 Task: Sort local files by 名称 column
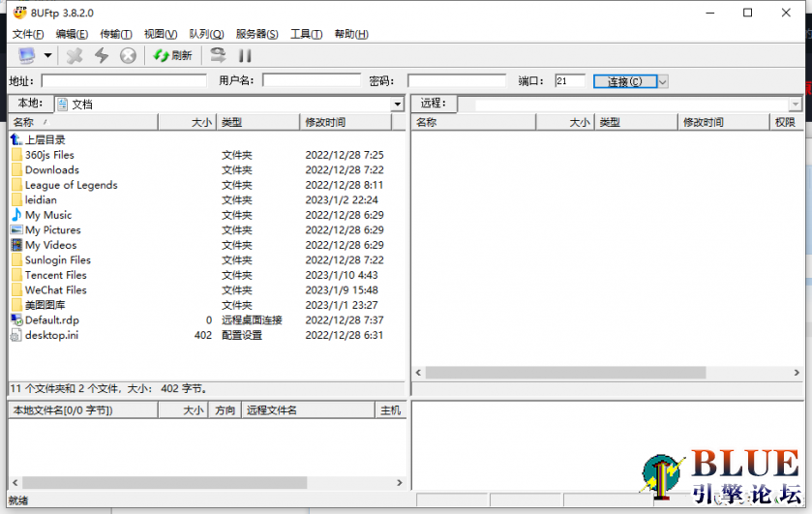click(83, 122)
